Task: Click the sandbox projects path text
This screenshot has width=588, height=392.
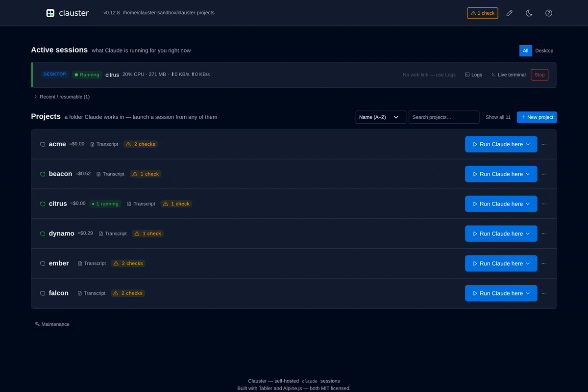Action: pos(169,13)
